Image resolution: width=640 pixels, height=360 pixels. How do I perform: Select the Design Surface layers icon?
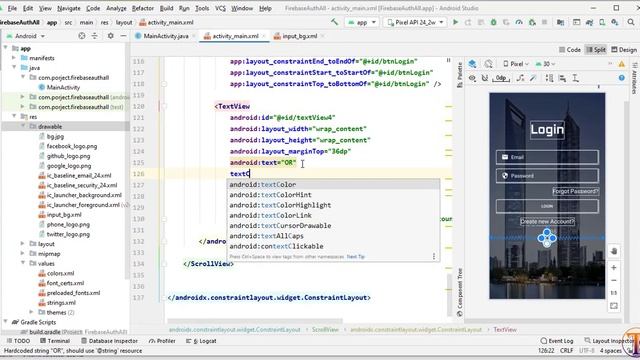(x=472, y=64)
